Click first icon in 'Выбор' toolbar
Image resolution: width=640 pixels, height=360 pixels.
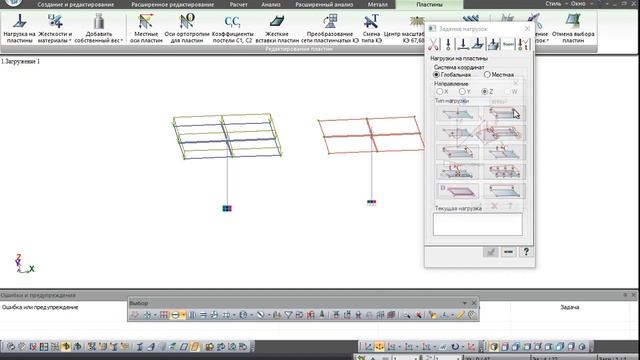pyautogui.click(x=135, y=315)
